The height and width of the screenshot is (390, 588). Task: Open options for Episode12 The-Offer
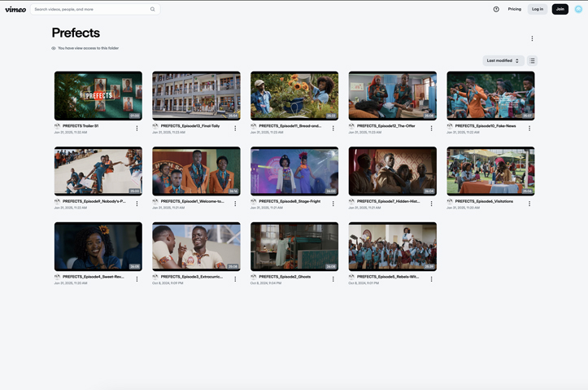click(431, 129)
